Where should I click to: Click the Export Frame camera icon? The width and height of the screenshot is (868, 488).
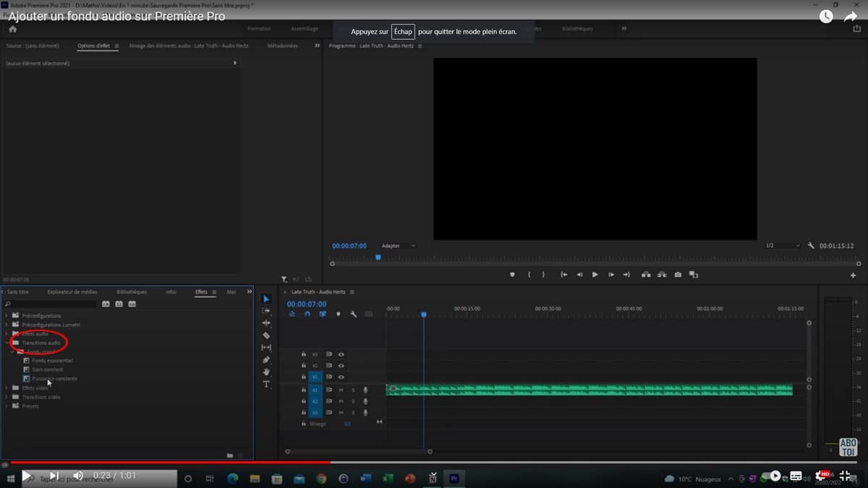[678, 275]
